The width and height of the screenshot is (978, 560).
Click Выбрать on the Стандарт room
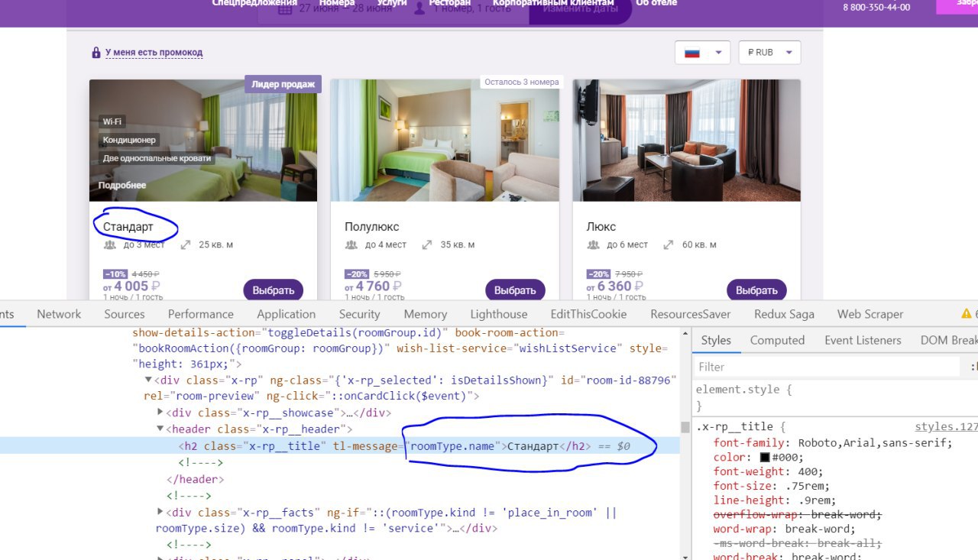(x=274, y=290)
